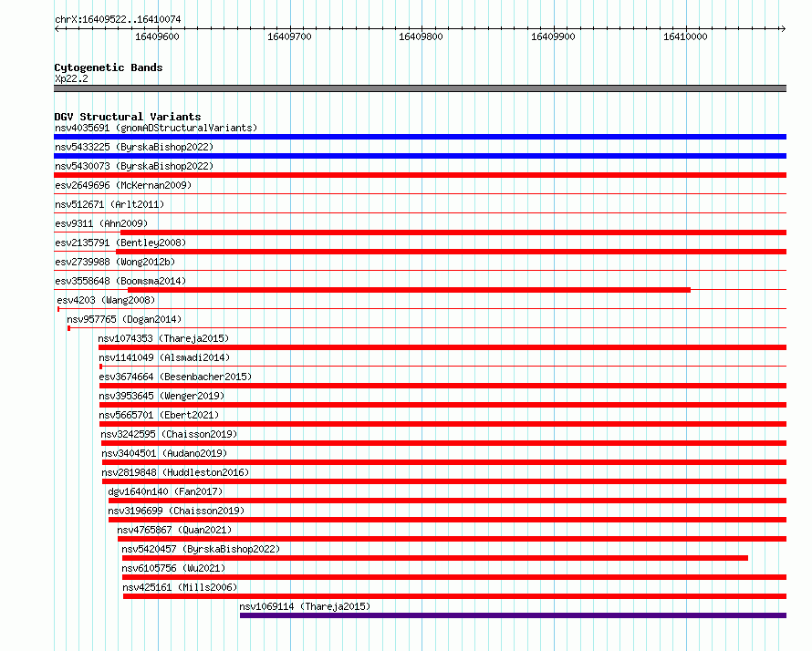Screen dimensions: 812x651
Task: Click esv2649696 McKernan2009 variant label
Action: coord(123,185)
